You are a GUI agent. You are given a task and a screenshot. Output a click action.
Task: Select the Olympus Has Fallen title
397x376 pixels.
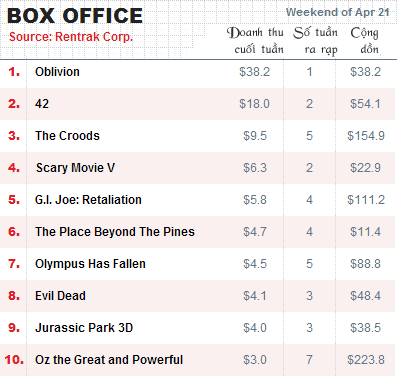click(90, 264)
